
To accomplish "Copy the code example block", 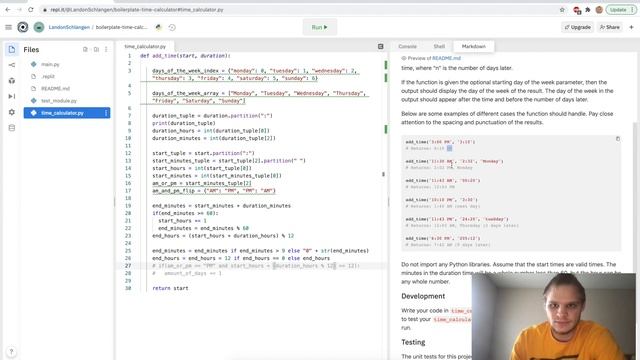I will (618, 139).
